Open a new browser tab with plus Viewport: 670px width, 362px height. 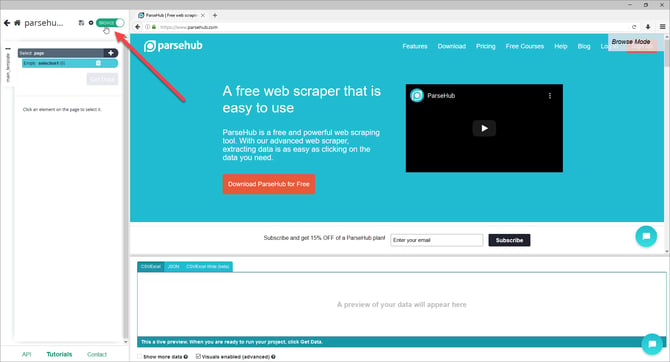click(x=215, y=15)
